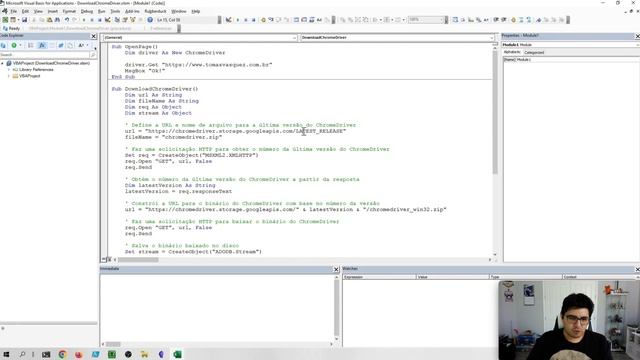Collapse the VBAProject (DownloadChromeDriver.xlsm) node
Viewport: 640px width, 360px height.
tap(3, 63)
